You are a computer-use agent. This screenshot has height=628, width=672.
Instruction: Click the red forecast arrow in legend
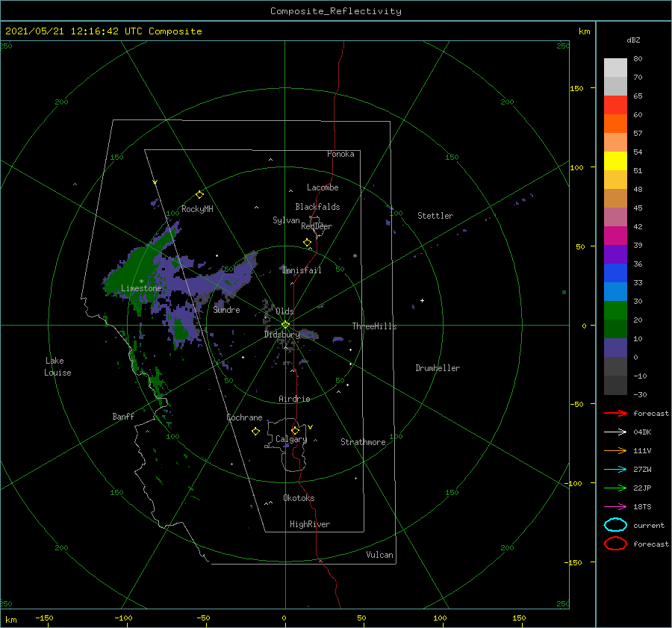pyautogui.click(x=615, y=413)
